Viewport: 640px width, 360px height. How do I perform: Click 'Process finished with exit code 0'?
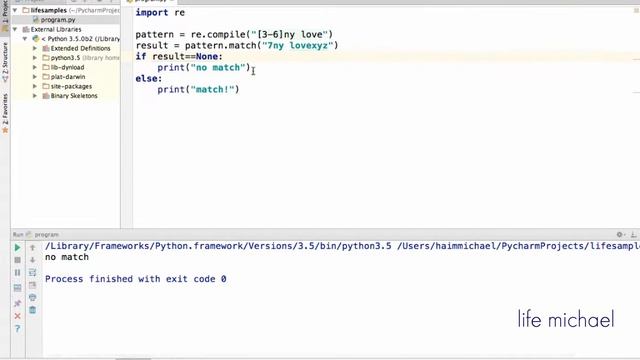(x=136, y=279)
